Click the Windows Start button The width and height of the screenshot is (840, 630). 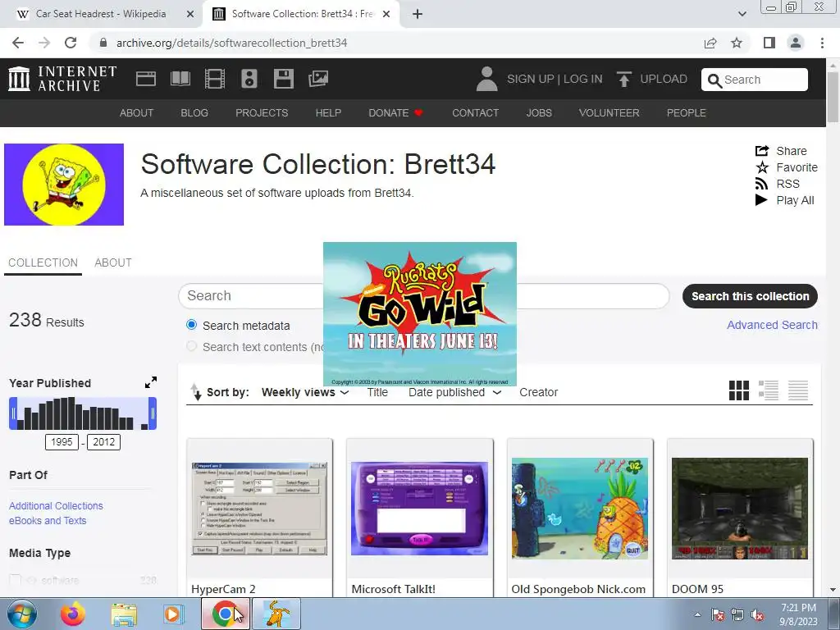pyautogui.click(x=21, y=614)
